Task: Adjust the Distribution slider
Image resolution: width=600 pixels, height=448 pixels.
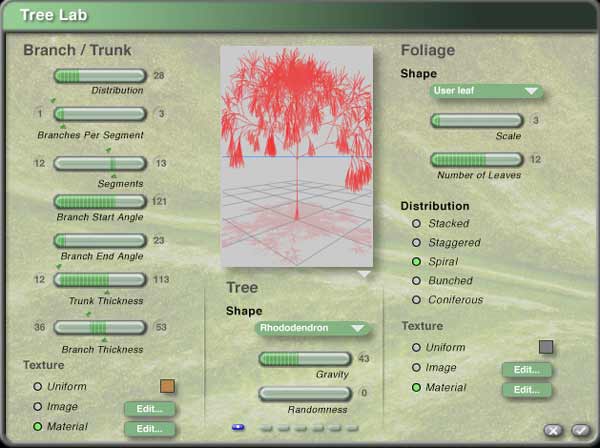Action: 100,76
